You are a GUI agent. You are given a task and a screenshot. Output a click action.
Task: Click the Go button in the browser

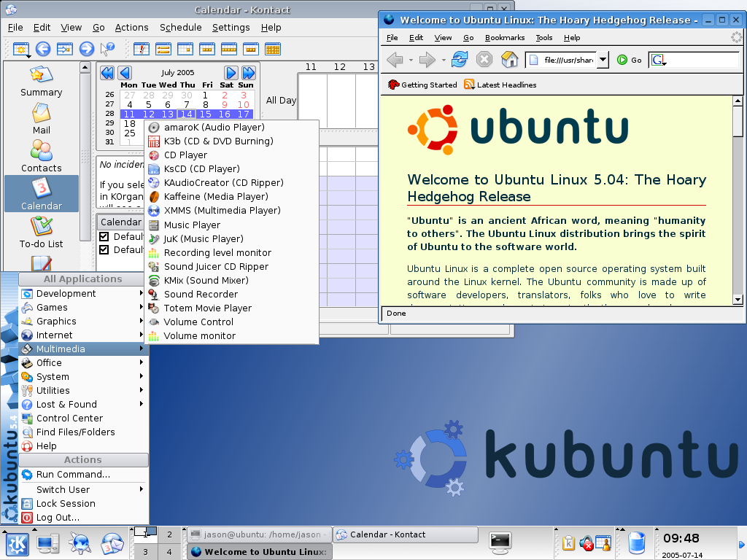click(x=630, y=60)
